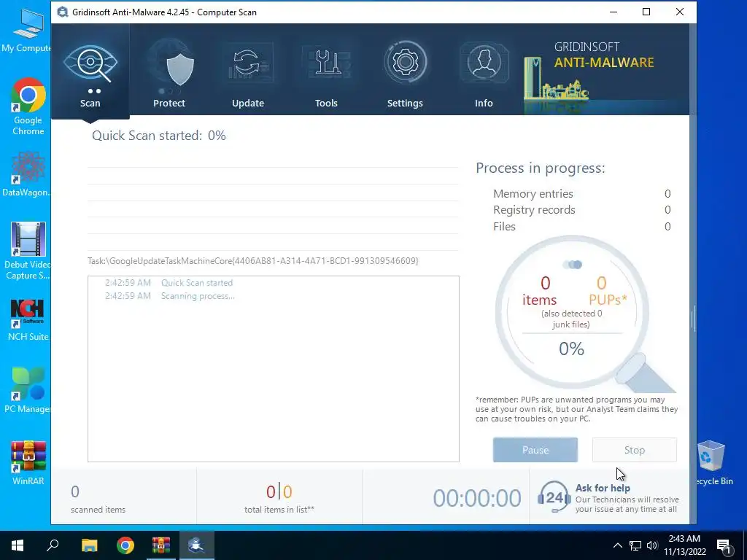Click Ask for help link
747x560 pixels.
click(603, 488)
